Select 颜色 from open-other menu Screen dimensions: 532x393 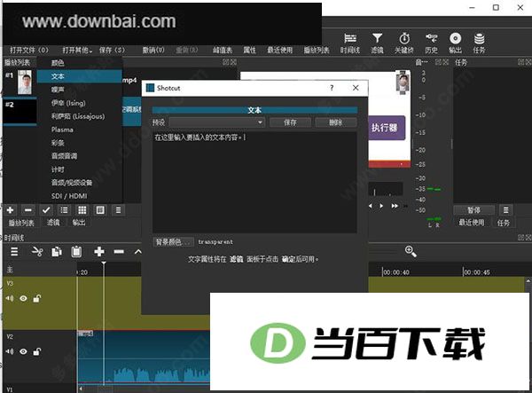(80, 63)
